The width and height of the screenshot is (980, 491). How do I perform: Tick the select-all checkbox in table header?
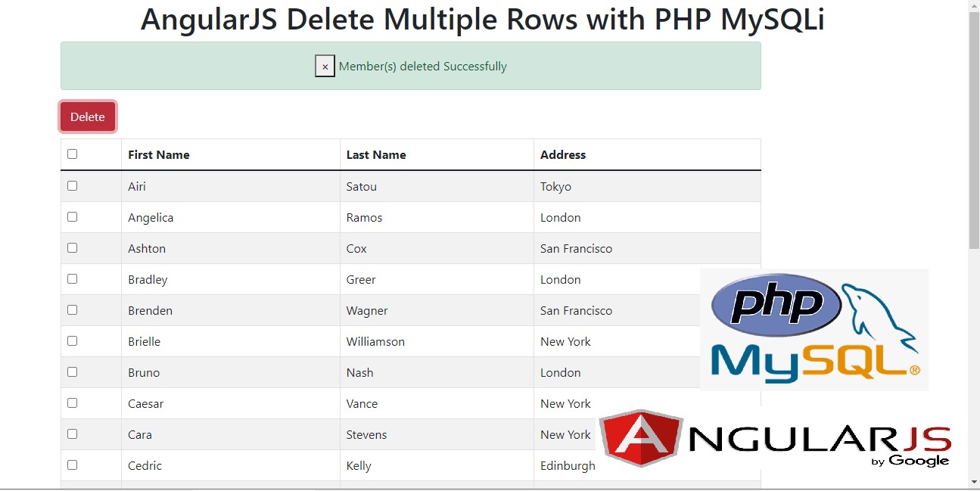tap(72, 154)
